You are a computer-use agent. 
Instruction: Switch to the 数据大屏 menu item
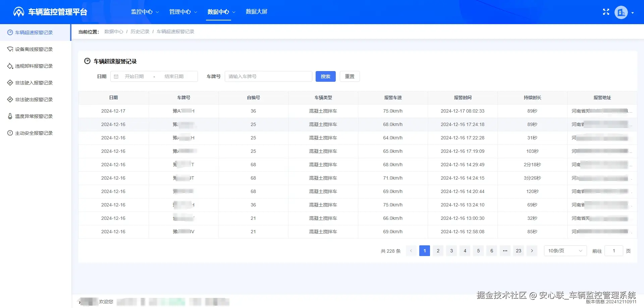coord(256,12)
